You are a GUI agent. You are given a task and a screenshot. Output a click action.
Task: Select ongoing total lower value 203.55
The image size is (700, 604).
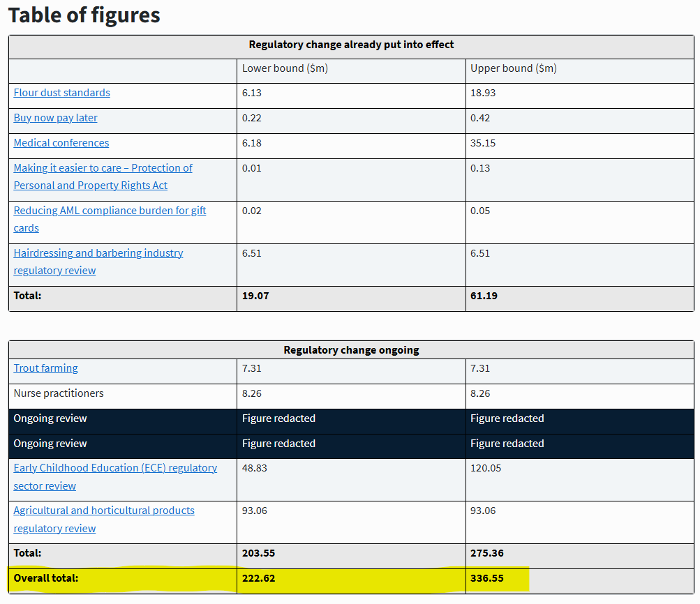258,553
